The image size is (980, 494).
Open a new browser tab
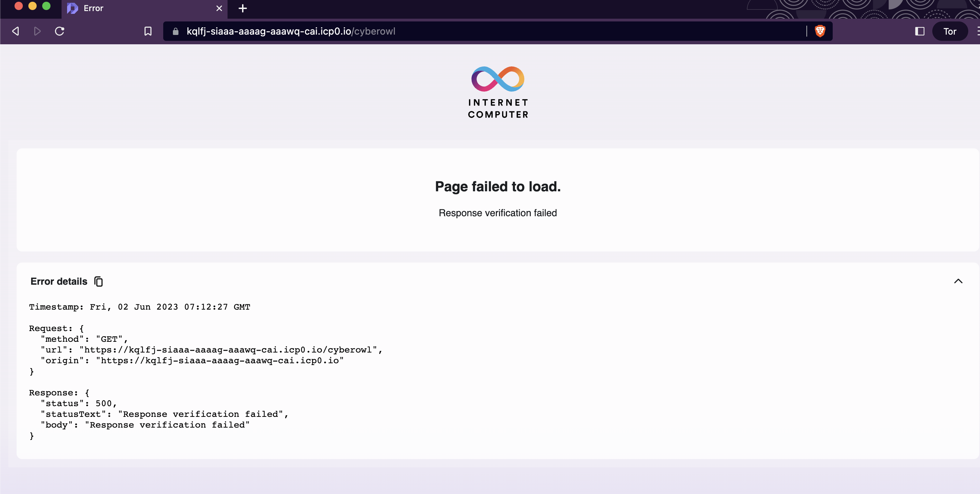[242, 8]
